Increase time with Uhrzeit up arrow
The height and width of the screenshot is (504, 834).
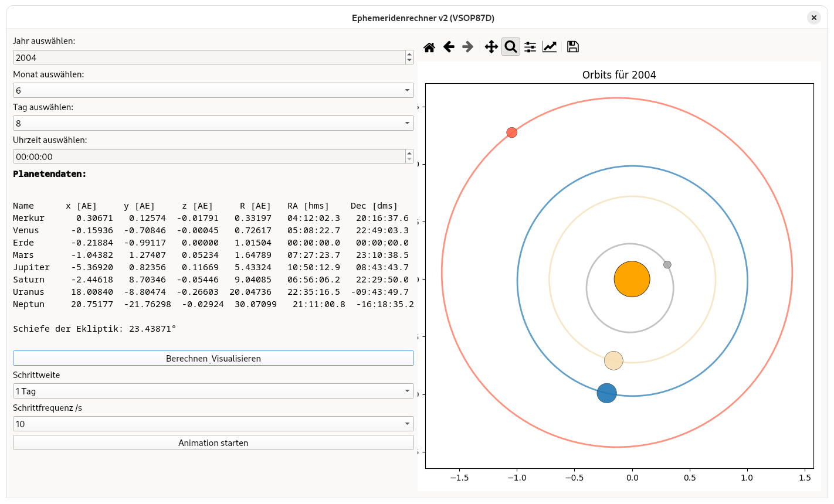point(409,154)
